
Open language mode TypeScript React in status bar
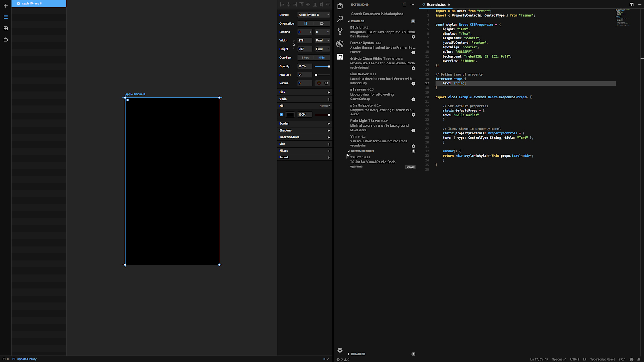[602, 360]
